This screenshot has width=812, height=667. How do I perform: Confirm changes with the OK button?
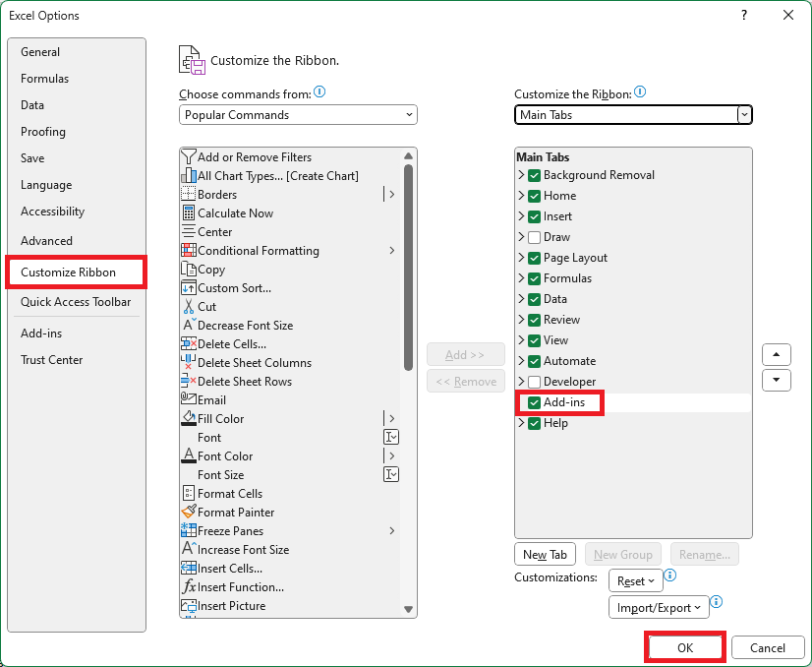685,647
